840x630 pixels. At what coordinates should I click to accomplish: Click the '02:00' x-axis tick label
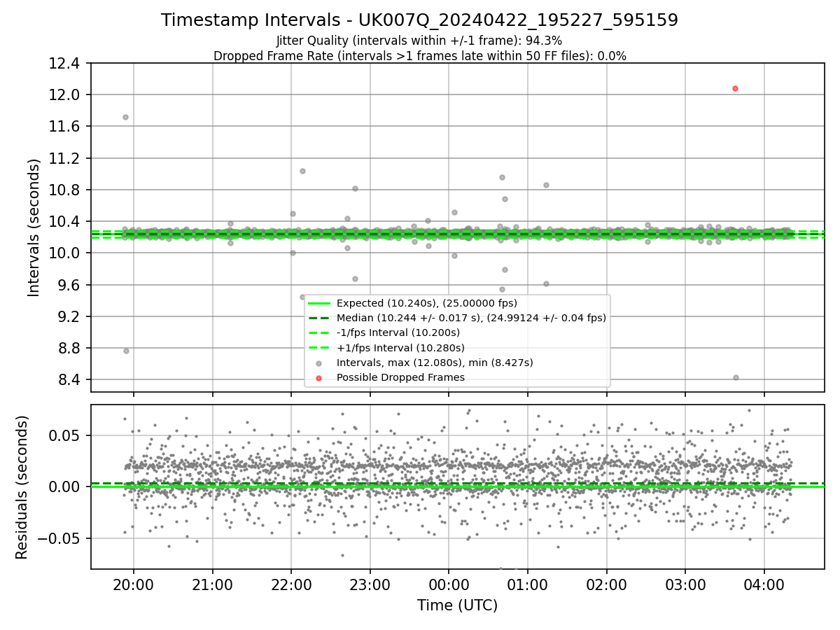606,584
